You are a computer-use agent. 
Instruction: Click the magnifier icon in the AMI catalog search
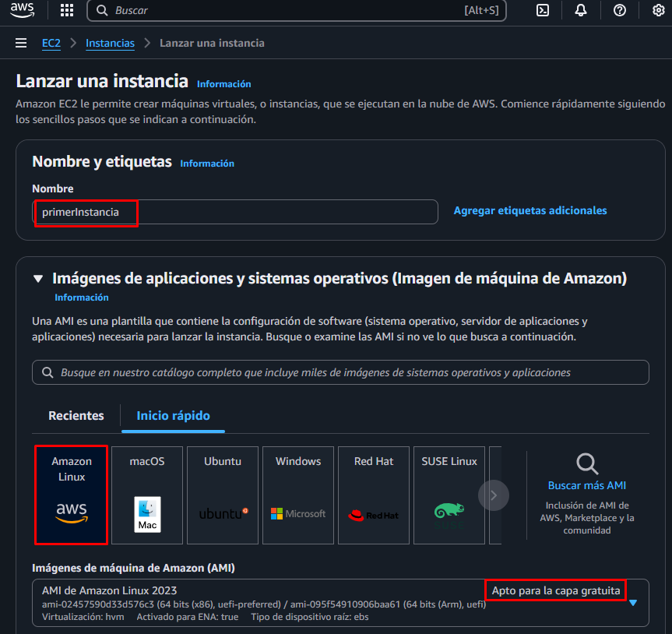click(x=47, y=372)
